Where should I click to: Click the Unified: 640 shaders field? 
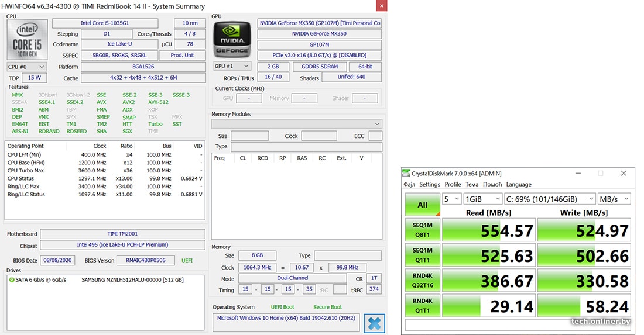tap(352, 77)
